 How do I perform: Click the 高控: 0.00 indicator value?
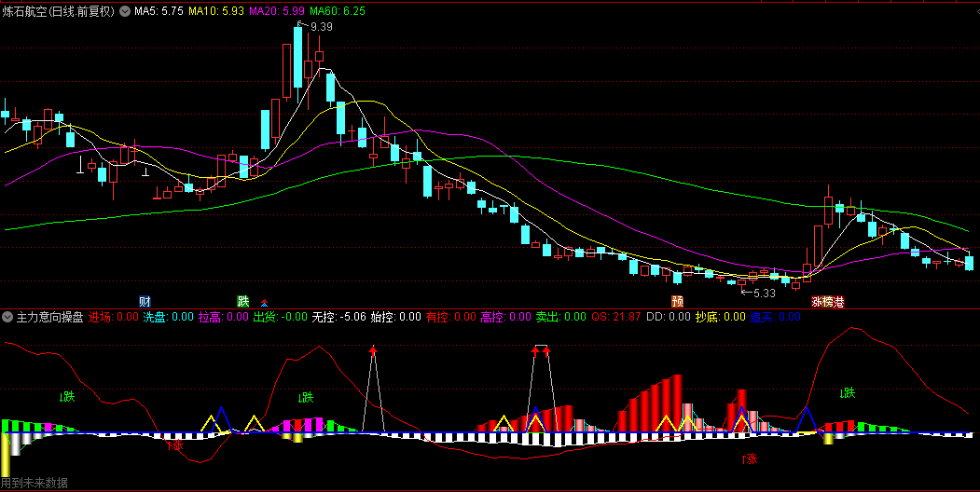[506, 317]
